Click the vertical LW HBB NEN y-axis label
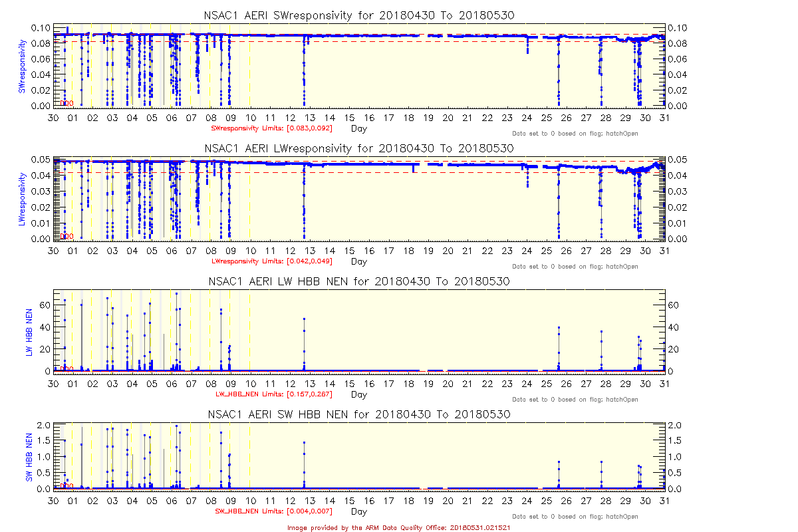Screen dimensions: 798x532 tap(29, 332)
